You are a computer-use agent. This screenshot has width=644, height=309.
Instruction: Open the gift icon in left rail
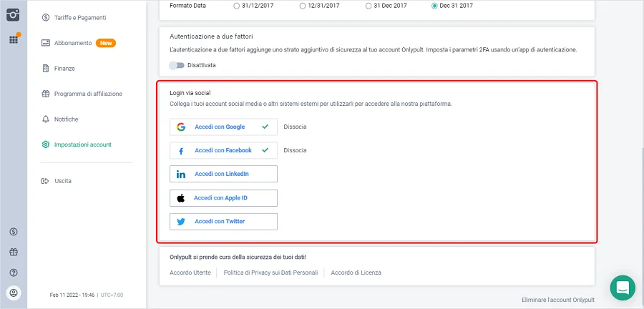14,252
